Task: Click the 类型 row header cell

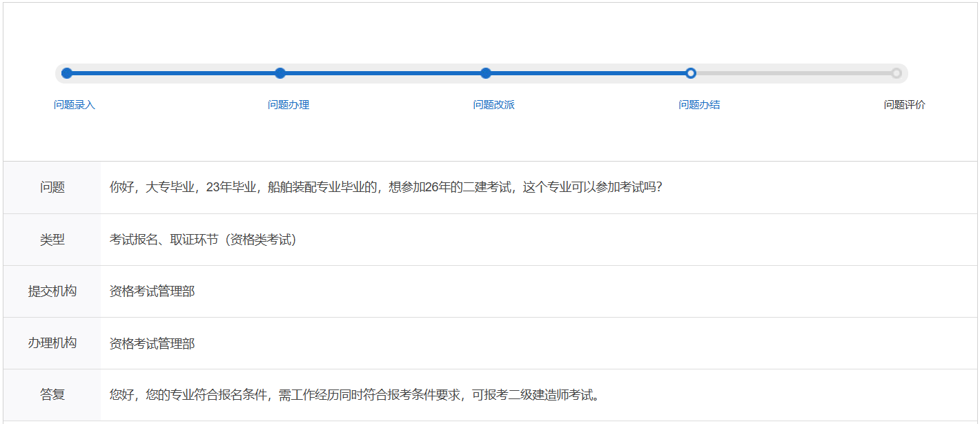Action: (52, 240)
